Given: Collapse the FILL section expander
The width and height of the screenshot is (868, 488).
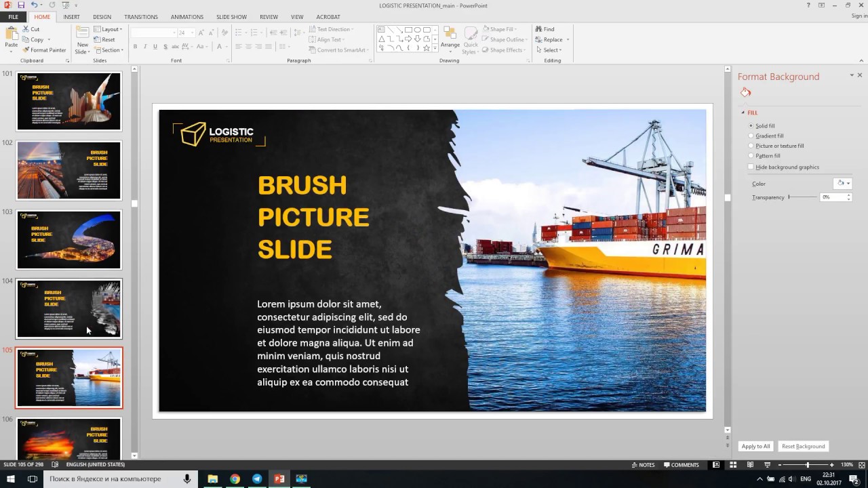Looking at the screenshot, I should click(x=743, y=113).
